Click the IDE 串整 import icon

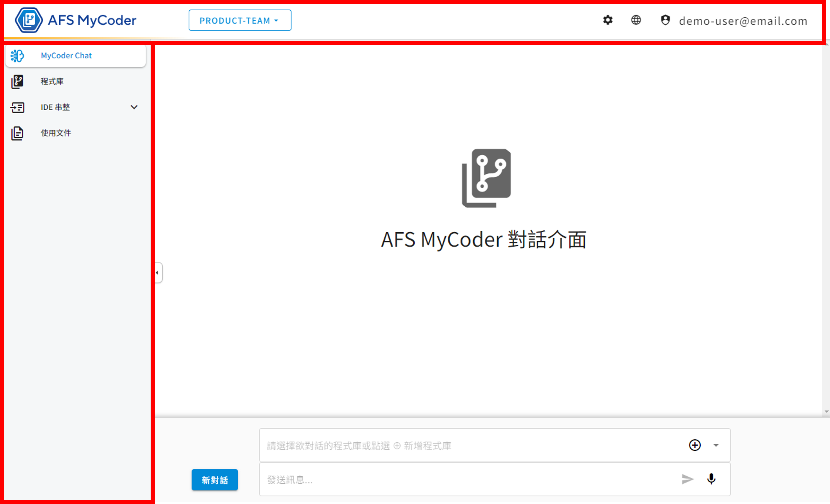(17, 108)
